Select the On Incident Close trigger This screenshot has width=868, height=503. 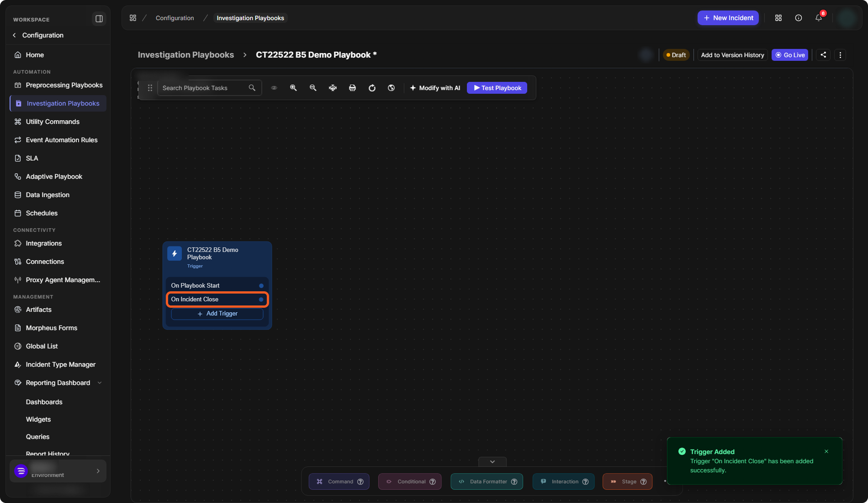(x=217, y=300)
